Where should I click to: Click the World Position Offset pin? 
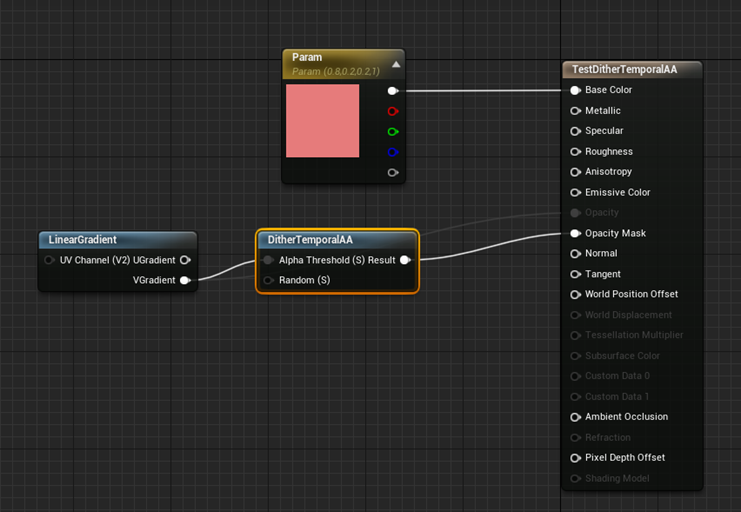[x=575, y=295]
